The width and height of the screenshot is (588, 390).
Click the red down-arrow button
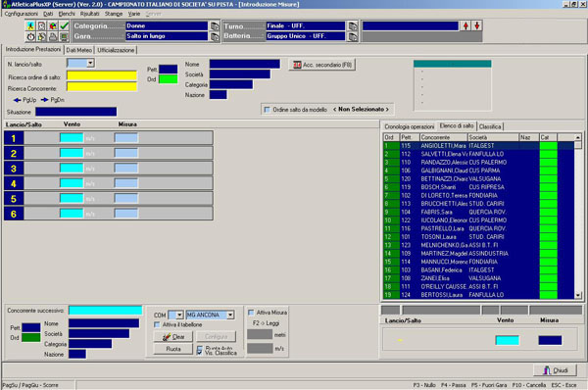[x=477, y=25]
